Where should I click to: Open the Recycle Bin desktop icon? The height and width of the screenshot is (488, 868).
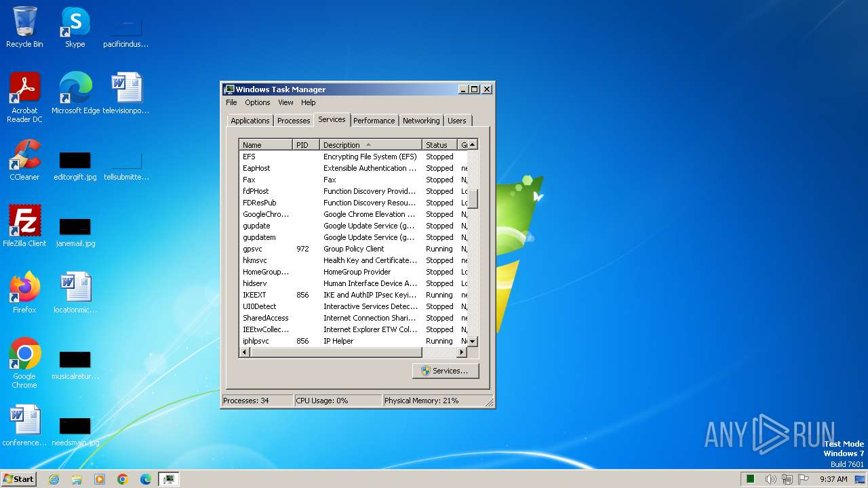click(x=24, y=27)
